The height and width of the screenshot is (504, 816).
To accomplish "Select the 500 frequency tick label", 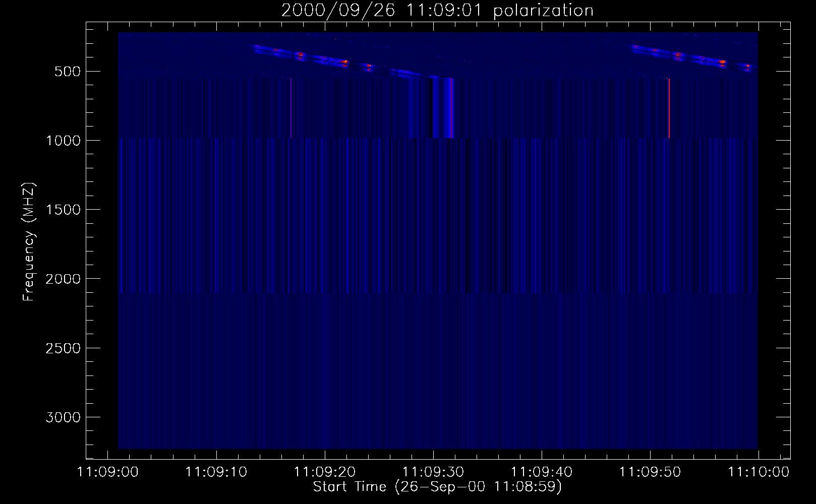I will [x=68, y=72].
